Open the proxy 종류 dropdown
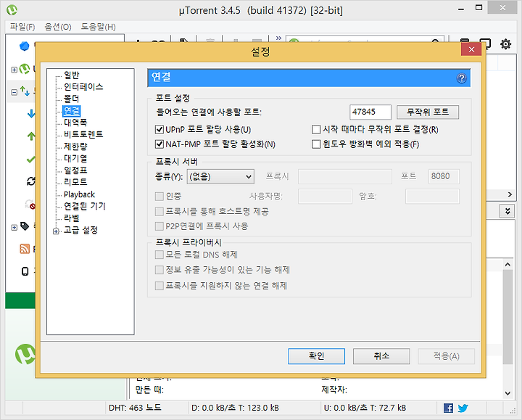The width and height of the screenshot is (522, 420). tap(220, 176)
